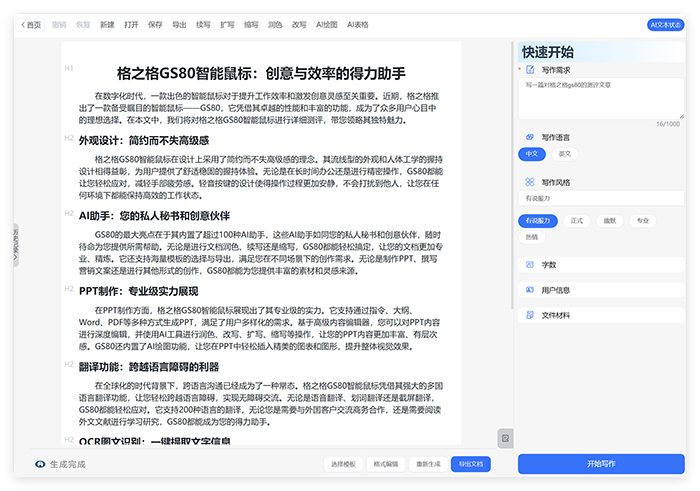This screenshot has height=491, width=700.
Task: Select 中文 as the writing language
Action: (x=532, y=154)
